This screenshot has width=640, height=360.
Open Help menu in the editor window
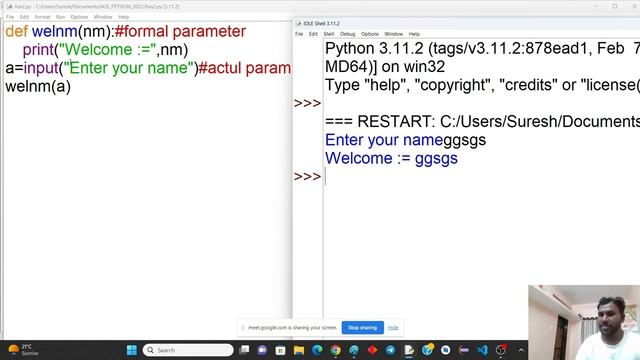point(124,17)
